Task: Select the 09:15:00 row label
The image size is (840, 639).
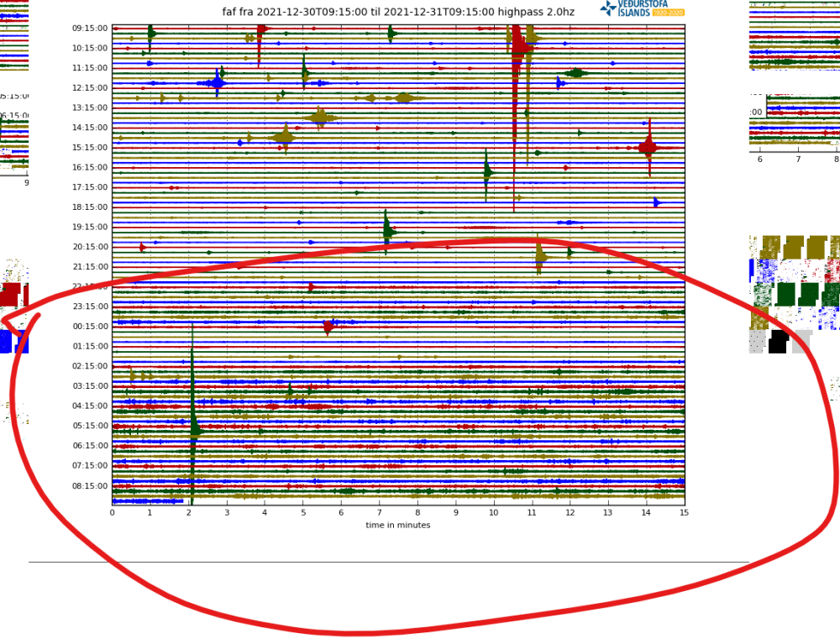Action: pyautogui.click(x=89, y=29)
